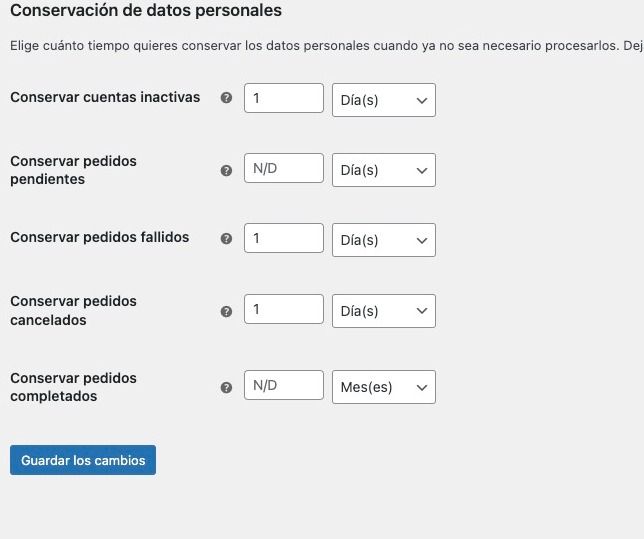Focus the pedidos pendientes N/D field
Viewport: 644px width, 539px height.
284,168
